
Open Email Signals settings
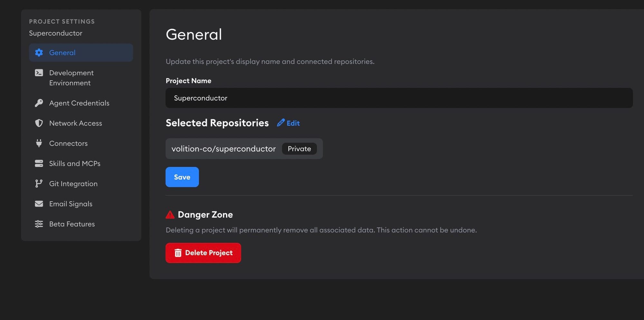click(x=81, y=204)
